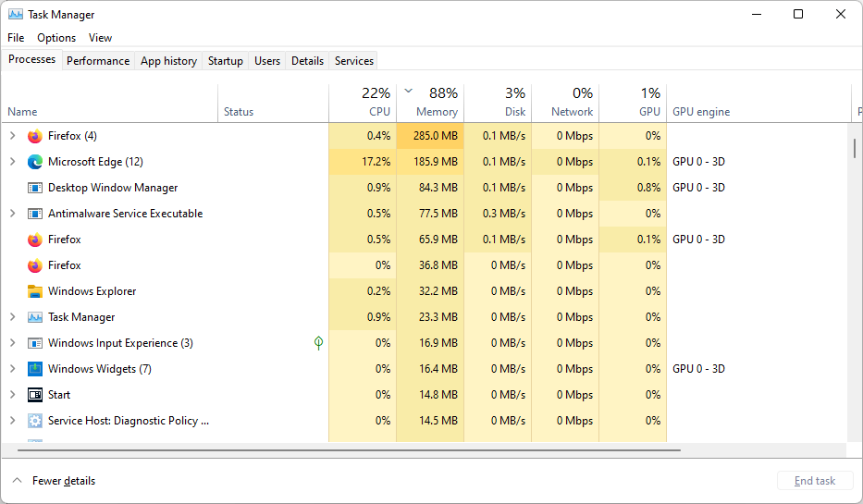
Task: Click the 16.9 MB memory cell
Action: pyautogui.click(x=430, y=343)
